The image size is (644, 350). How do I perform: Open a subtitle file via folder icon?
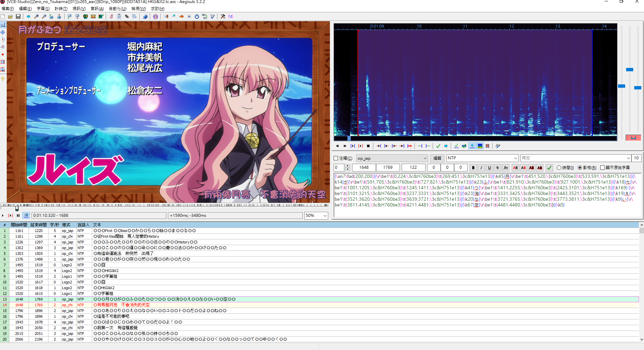pyautogui.click(x=10, y=16)
